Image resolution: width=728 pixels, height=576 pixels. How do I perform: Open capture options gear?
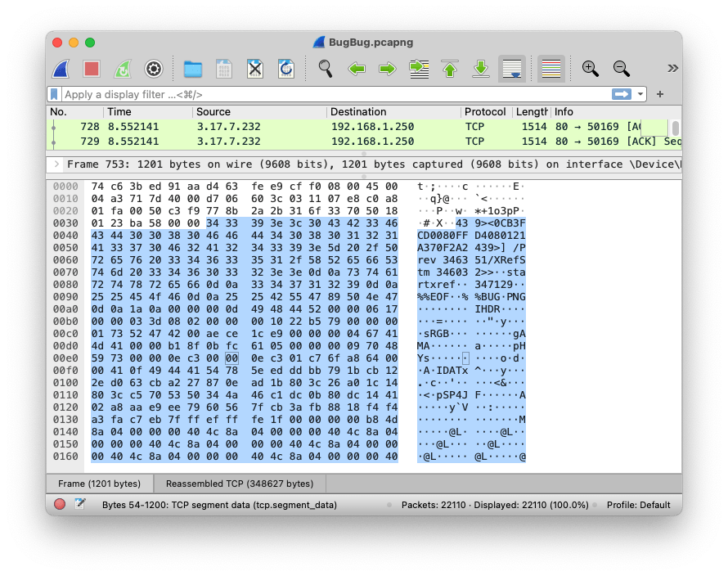[154, 70]
